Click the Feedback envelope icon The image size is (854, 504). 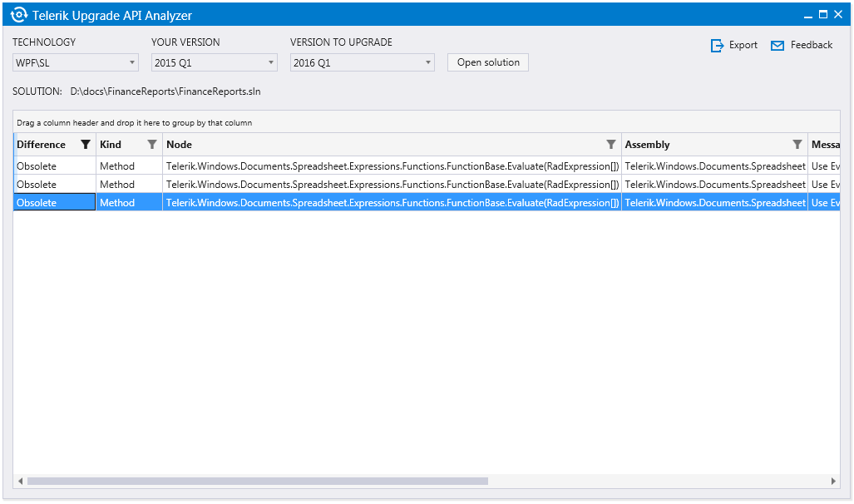click(x=777, y=46)
